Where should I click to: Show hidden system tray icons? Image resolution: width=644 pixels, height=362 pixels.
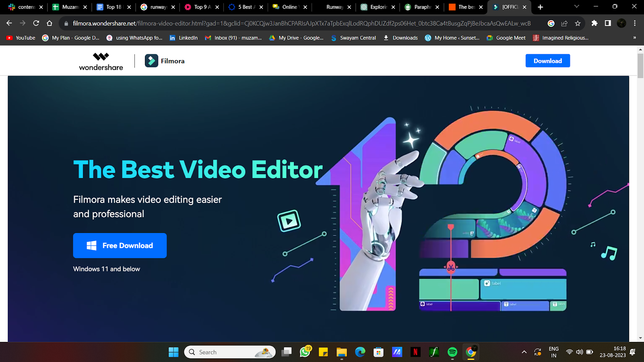pyautogui.click(x=524, y=352)
